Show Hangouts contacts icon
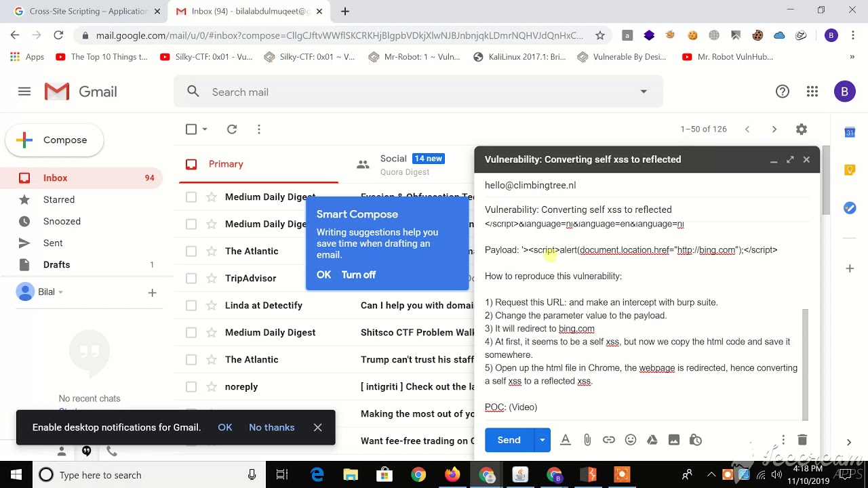868x488 pixels. [x=62, y=451]
